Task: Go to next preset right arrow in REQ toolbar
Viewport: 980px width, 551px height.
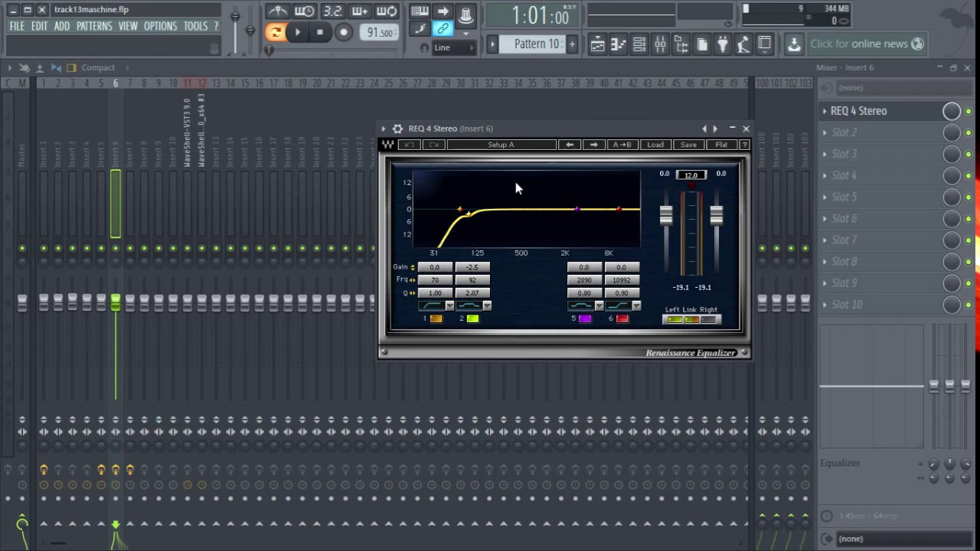Action: tap(593, 145)
